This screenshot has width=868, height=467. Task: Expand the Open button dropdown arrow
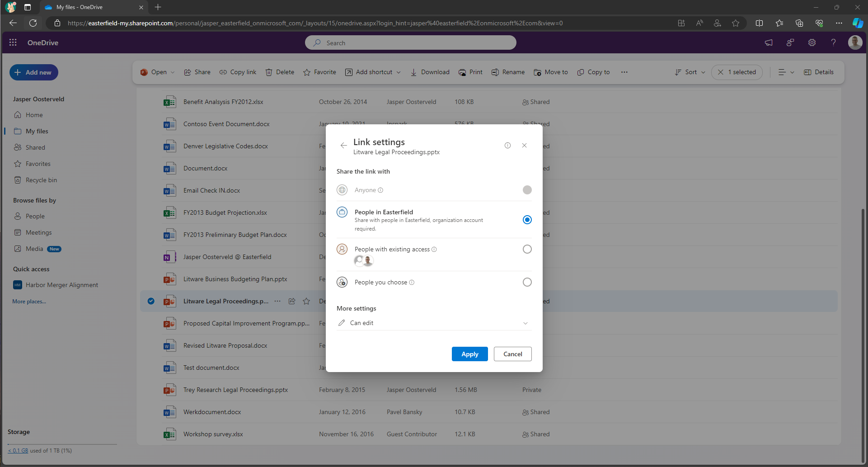tap(173, 72)
